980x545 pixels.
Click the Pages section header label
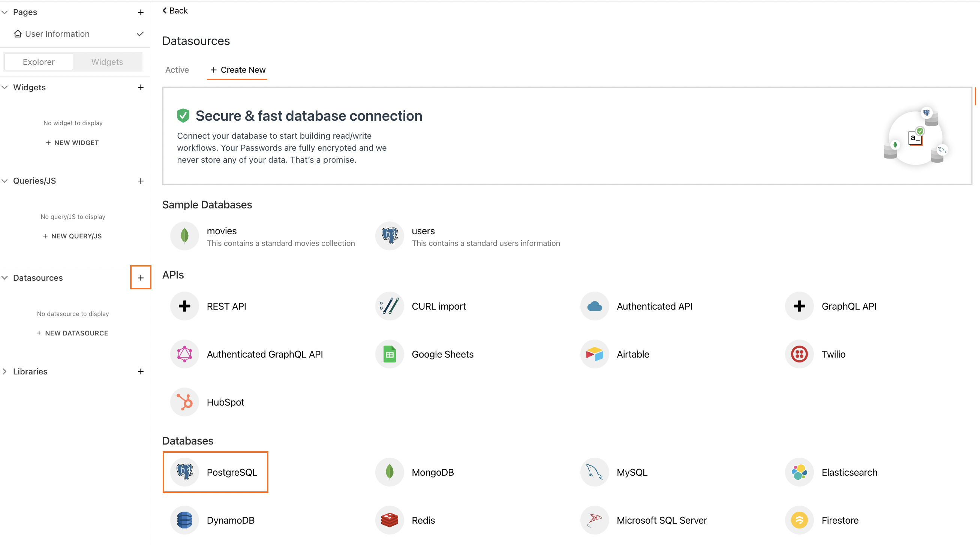(25, 12)
